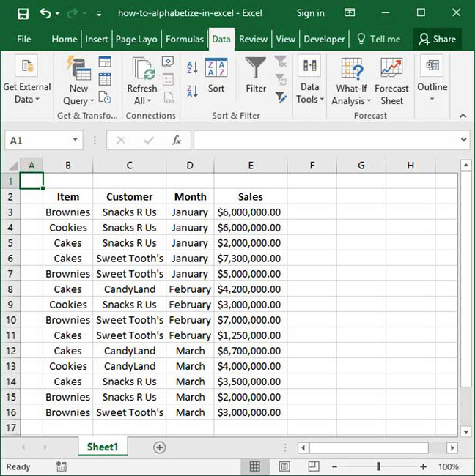This screenshot has height=476, width=475.
Task: Click inside the formula bar field
Action: coord(327,141)
